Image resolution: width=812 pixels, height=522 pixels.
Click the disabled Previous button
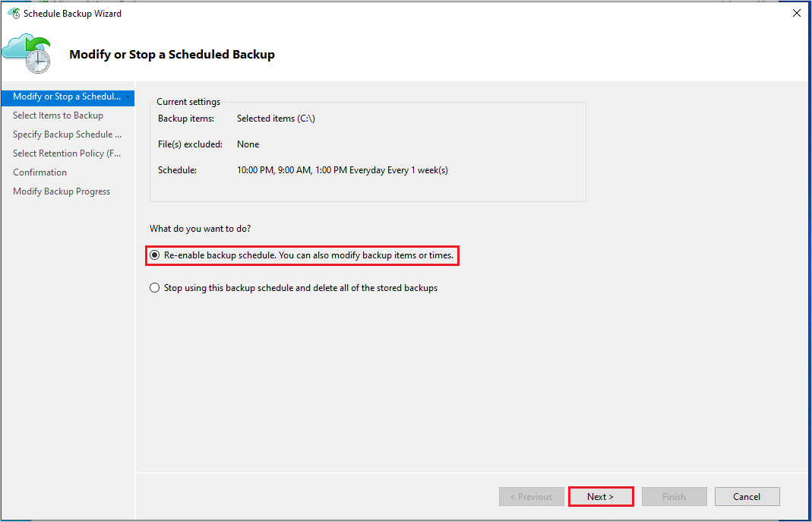(x=531, y=496)
